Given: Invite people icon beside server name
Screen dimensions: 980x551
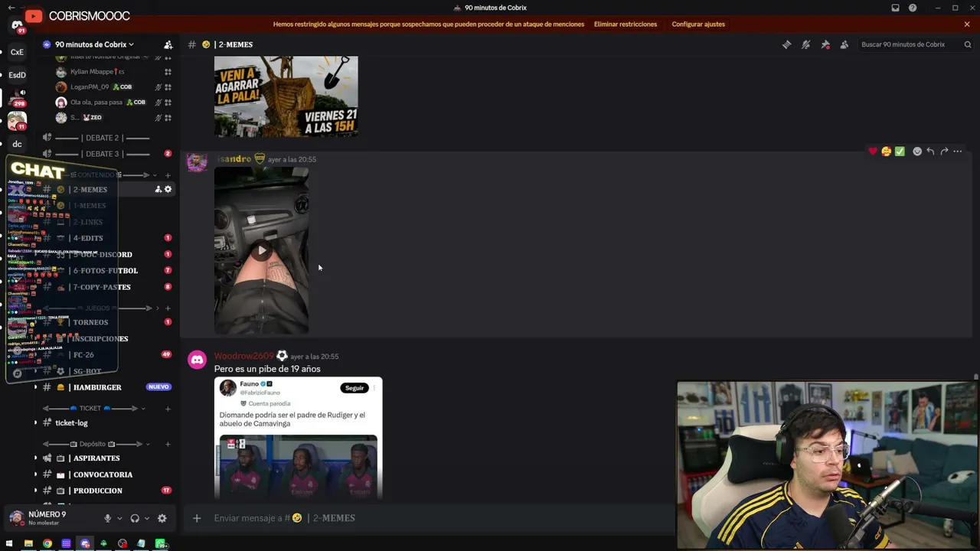Looking at the screenshot, I should [x=168, y=44].
